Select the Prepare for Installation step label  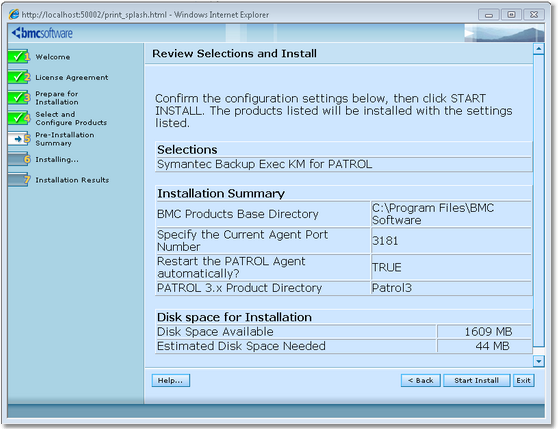(x=57, y=98)
